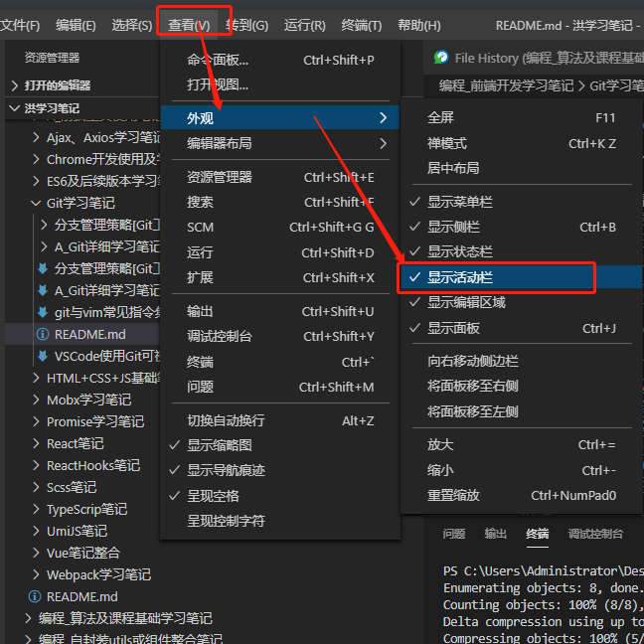Select 居中布局 option

(x=522, y=168)
